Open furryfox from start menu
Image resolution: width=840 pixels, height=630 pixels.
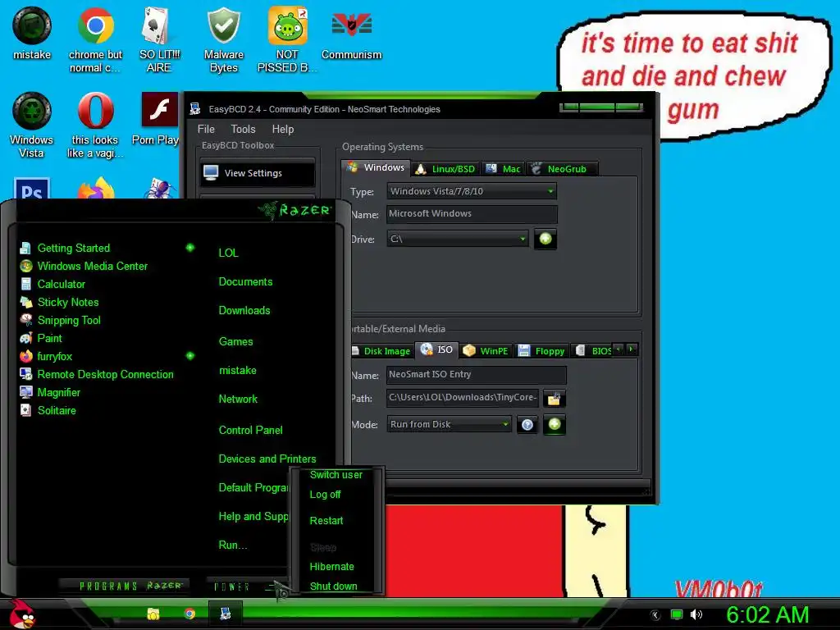pyautogui.click(x=46, y=356)
